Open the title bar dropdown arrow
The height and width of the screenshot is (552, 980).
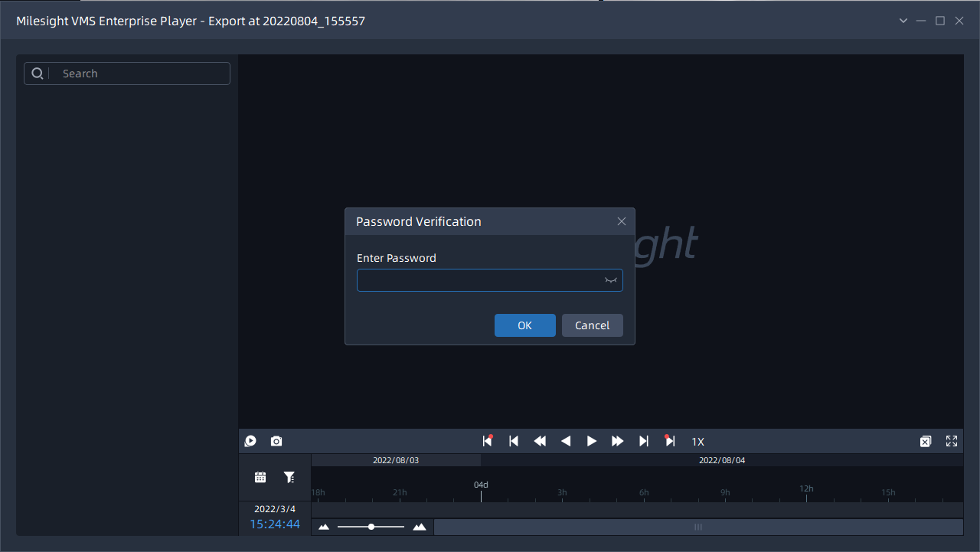point(903,21)
